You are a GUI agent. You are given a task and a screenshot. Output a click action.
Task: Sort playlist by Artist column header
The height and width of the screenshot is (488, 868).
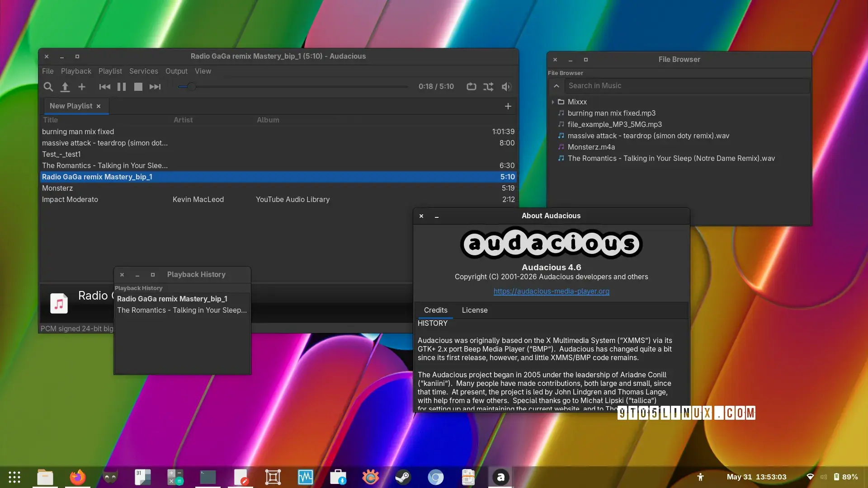183,120
